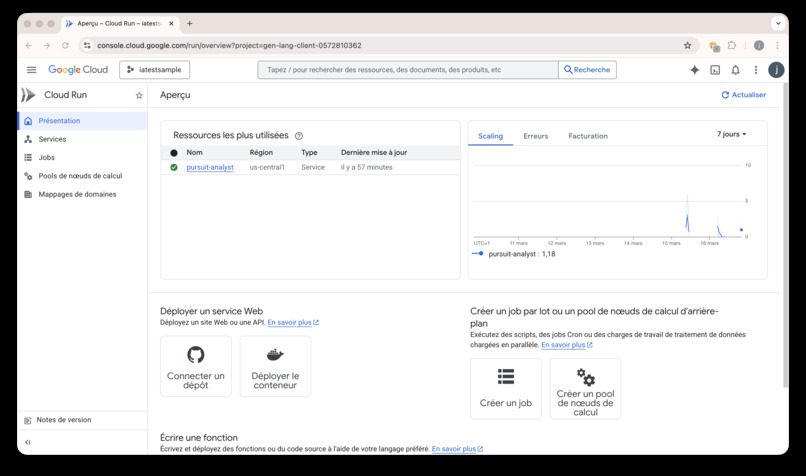806x476 pixels.
Task: Sort by the Nom column header
Action: tap(194, 153)
